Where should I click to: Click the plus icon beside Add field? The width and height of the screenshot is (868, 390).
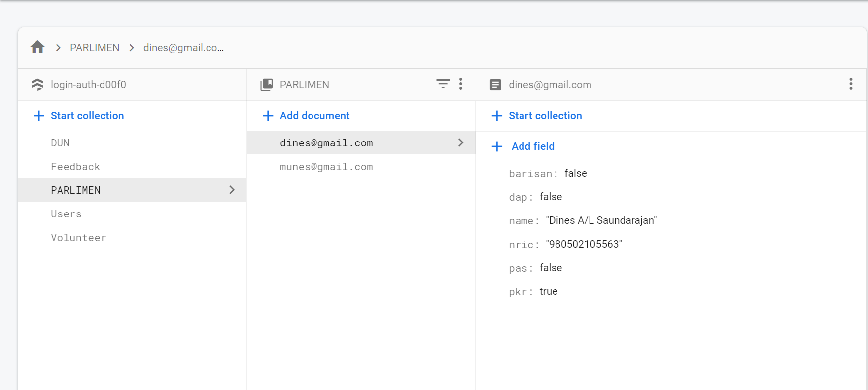tap(497, 146)
